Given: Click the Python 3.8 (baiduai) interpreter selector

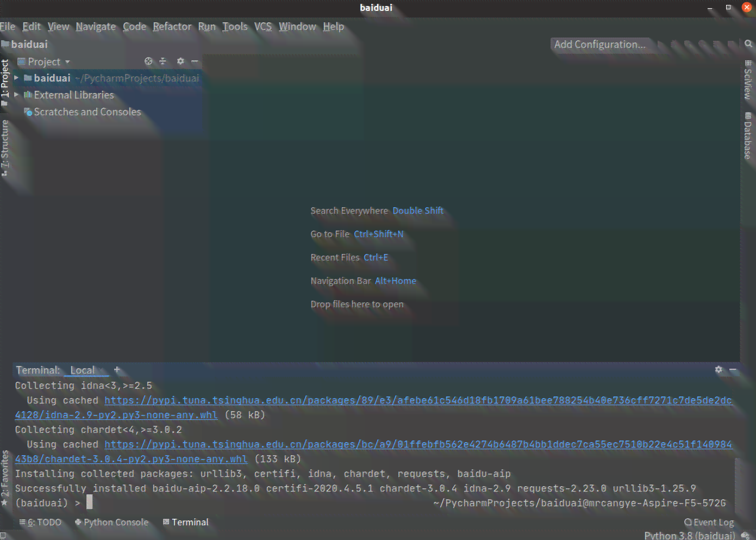Looking at the screenshot, I should click(x=689, y=536).
